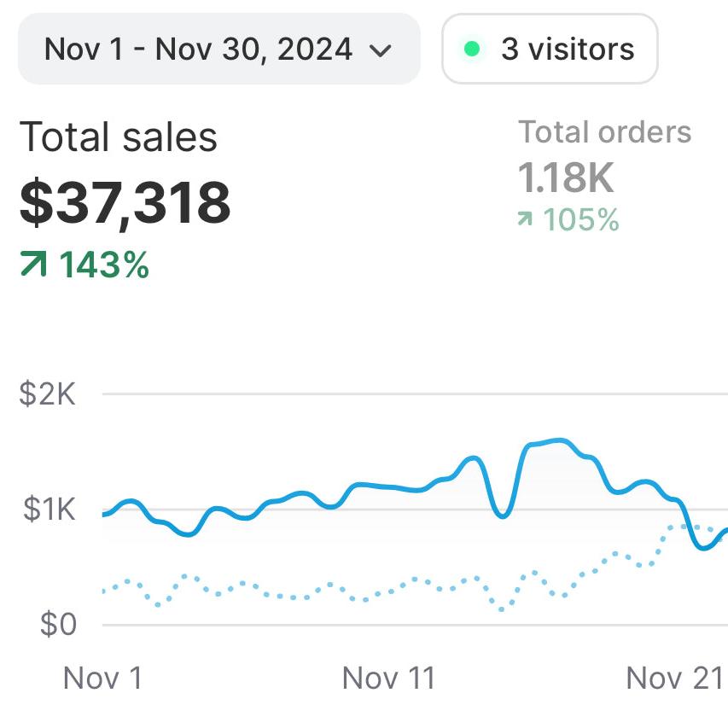
Task: Select the Nov 1 date label
Action: 103,678
